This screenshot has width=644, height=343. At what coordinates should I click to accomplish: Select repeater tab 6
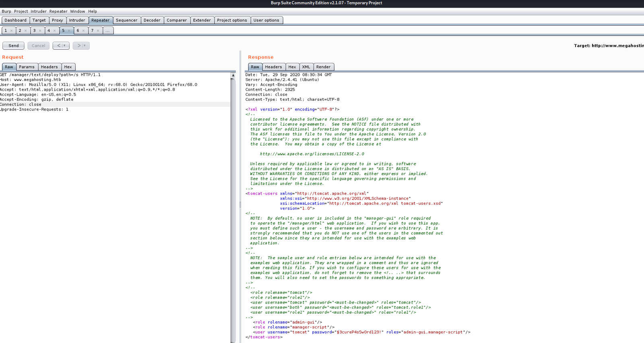coord(78,31)
